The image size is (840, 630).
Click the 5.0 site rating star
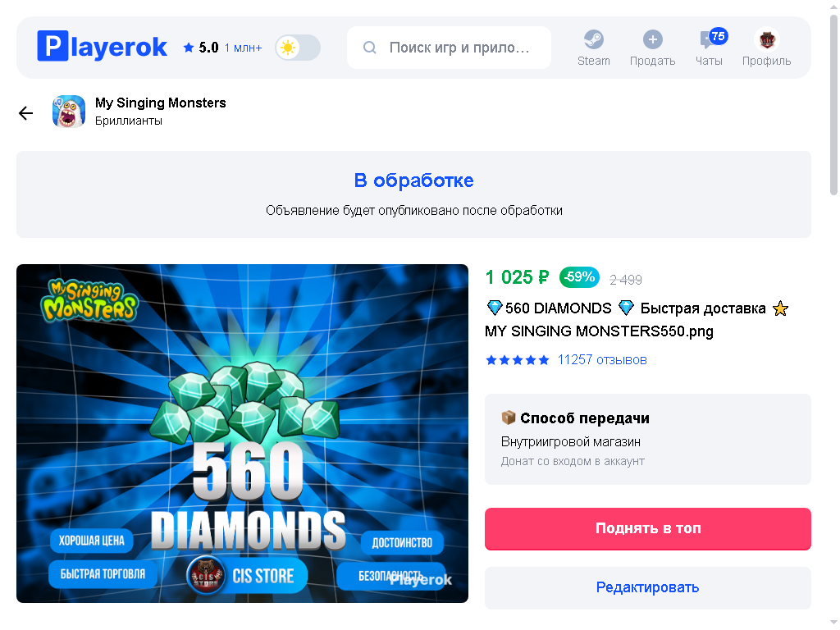pyautogui.click(x=188, y=48)
